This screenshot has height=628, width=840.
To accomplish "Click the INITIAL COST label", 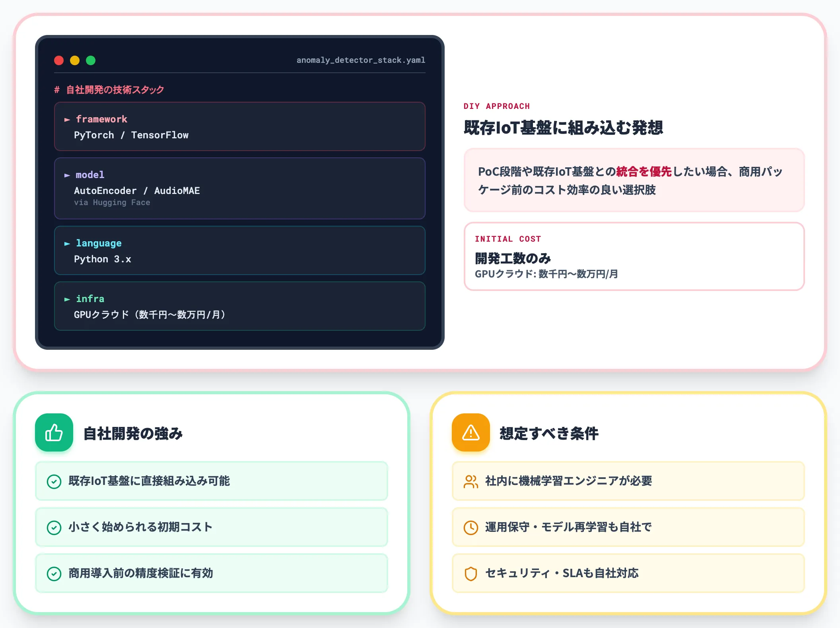I will 508,239.
